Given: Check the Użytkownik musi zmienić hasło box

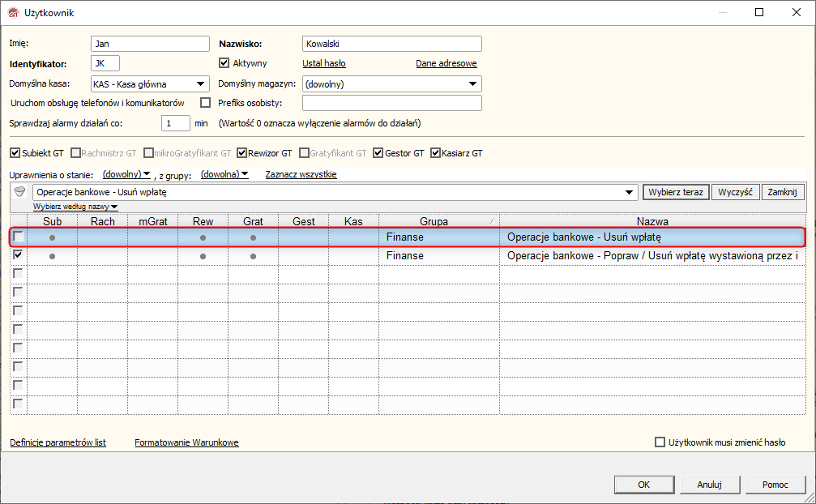Looking at the screenshot, I should click(x=660, y=442).
